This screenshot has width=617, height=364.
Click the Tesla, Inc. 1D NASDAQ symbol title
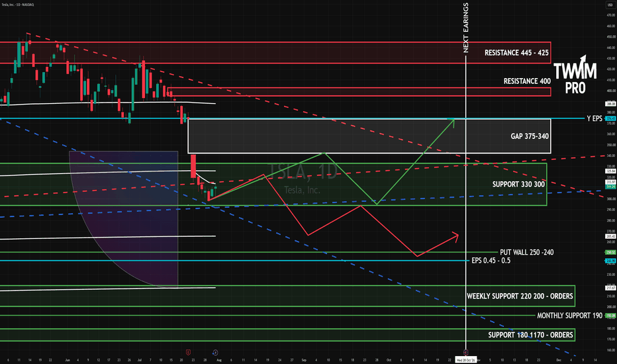coord(18,5)
